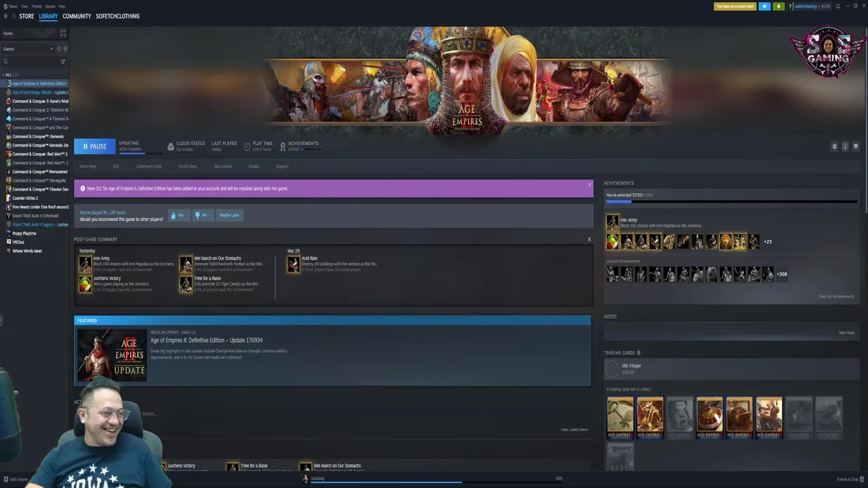
Task: Open View Latest News link
Action: pos(574,430)
